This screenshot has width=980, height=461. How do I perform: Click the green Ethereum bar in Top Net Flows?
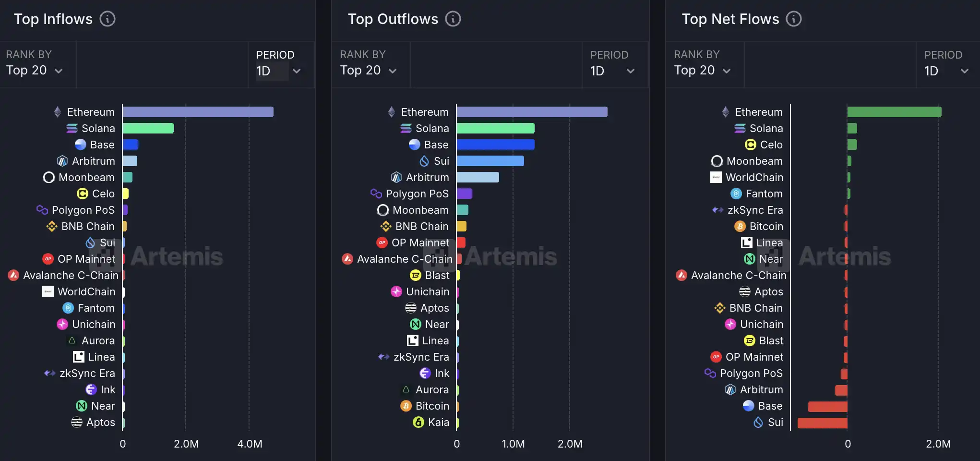click(x=895, y=112)
